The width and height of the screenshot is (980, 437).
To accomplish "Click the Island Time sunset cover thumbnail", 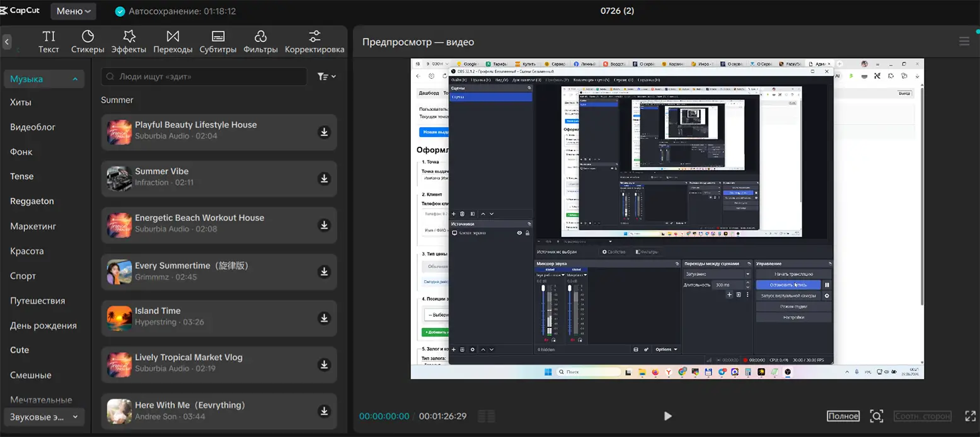I will 119,319.
